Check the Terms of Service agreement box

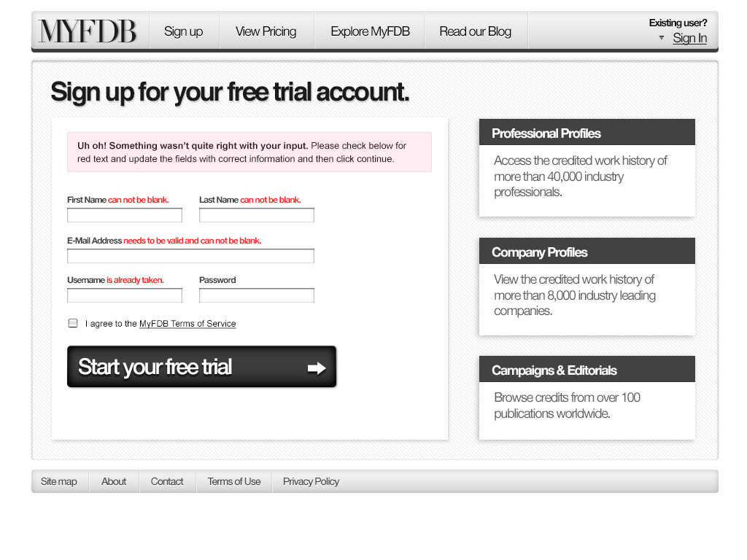click(73, 323)
